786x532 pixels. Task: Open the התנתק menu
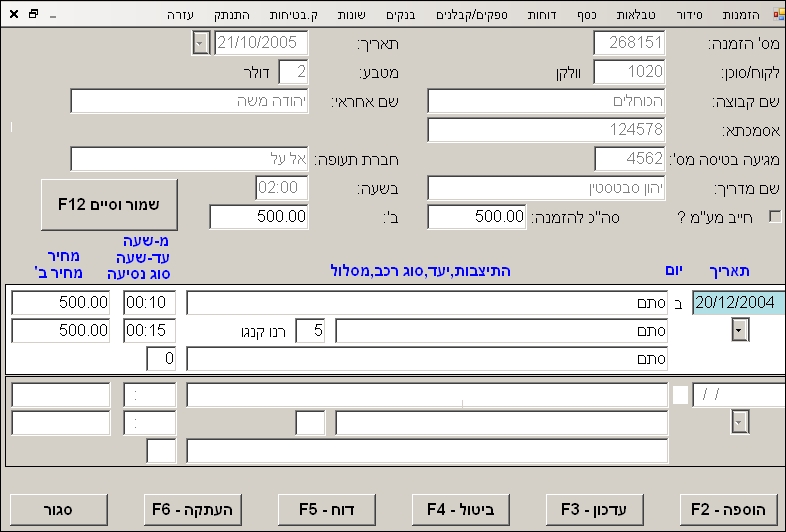(232, 15)
